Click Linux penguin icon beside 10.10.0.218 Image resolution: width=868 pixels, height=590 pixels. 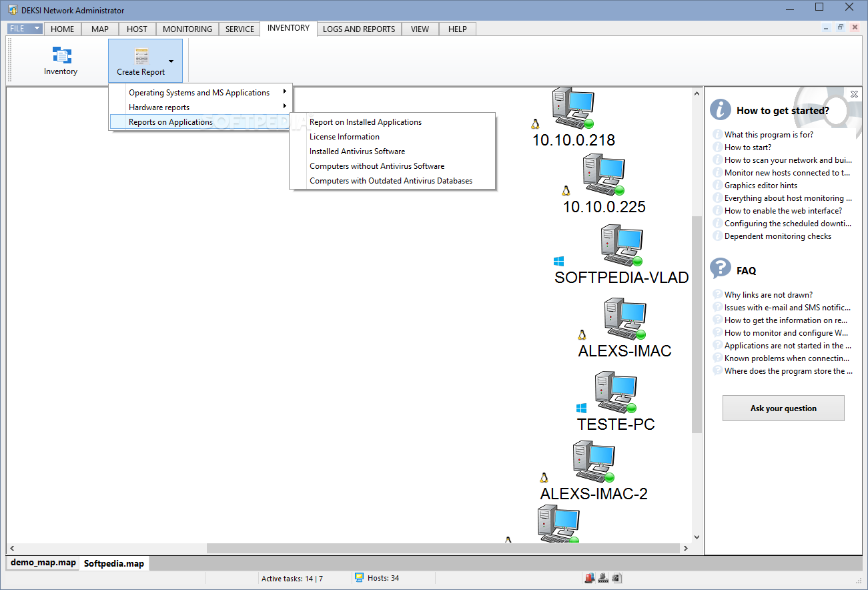pos(535,123)
